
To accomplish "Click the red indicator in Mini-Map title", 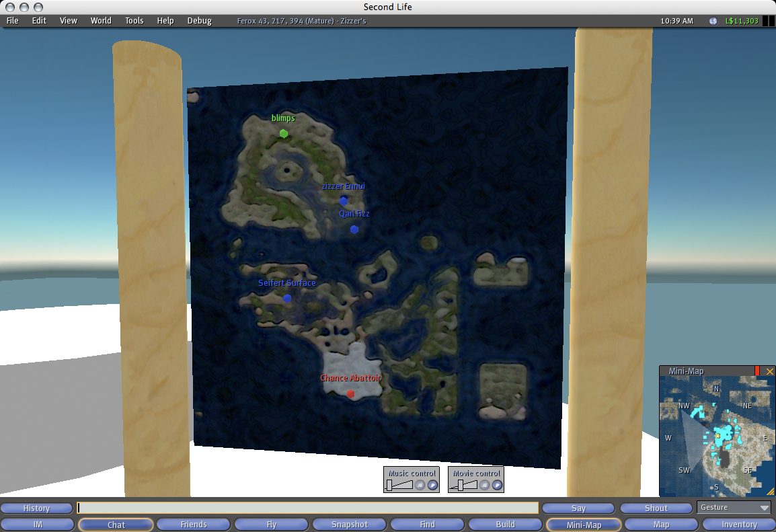I will tap(756, 371).
